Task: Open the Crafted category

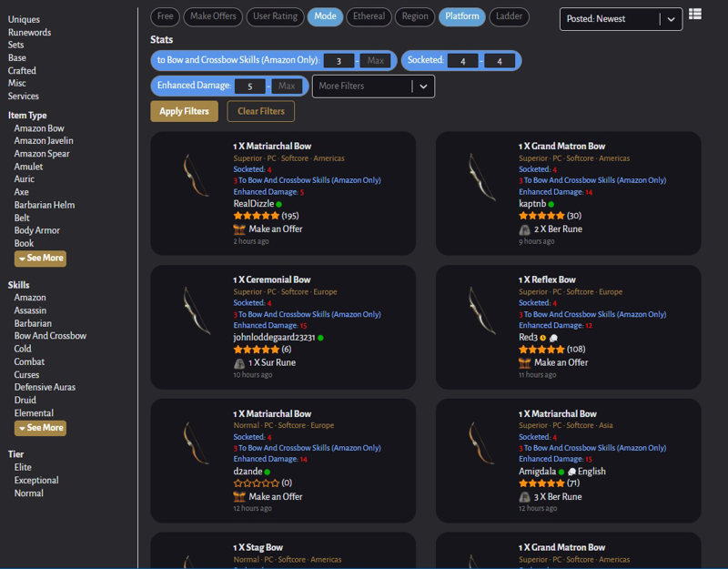Action: (x=22, y=71)
